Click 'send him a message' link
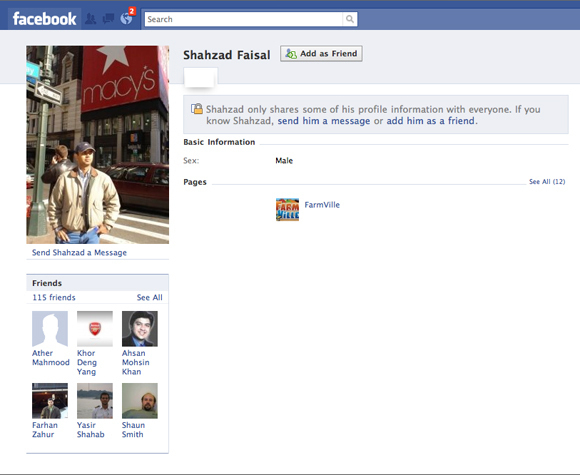 click(324, 121)
